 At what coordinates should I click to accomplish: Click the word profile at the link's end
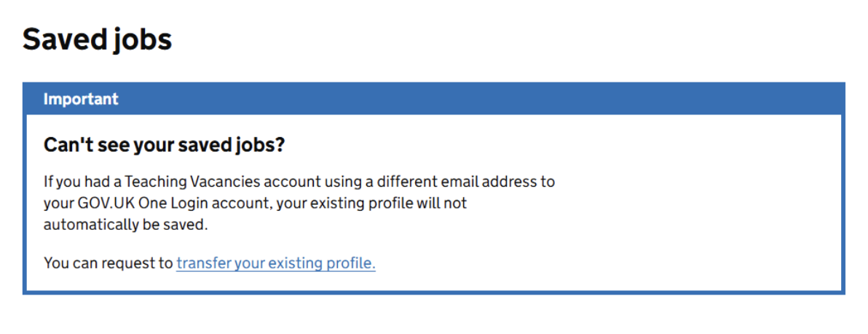click(351, 263)
